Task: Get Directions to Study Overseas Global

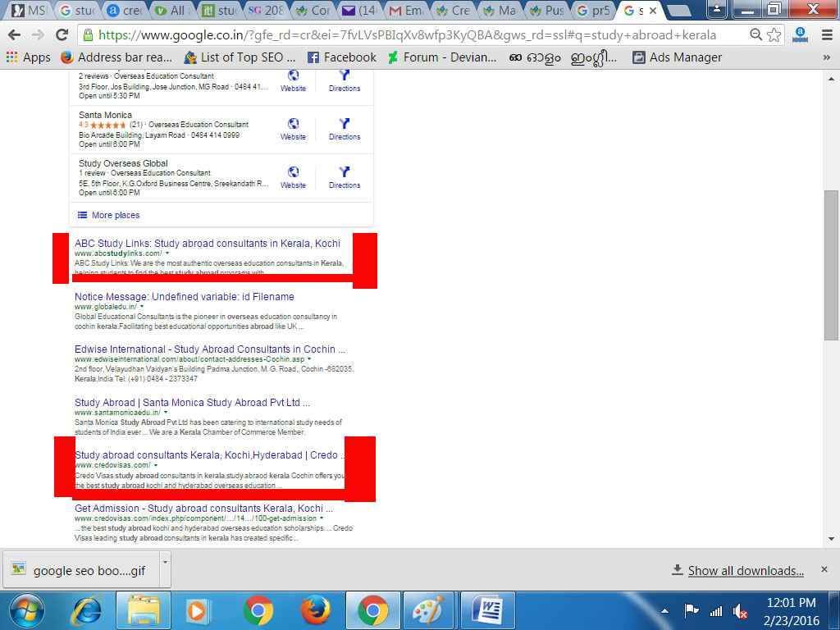Action: point(345,177)
